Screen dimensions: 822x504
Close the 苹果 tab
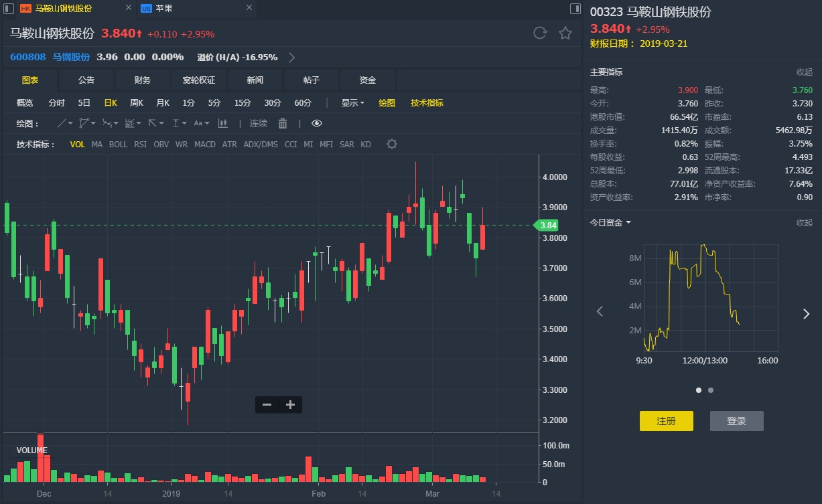pyautogui.click(x=249, y=9)
